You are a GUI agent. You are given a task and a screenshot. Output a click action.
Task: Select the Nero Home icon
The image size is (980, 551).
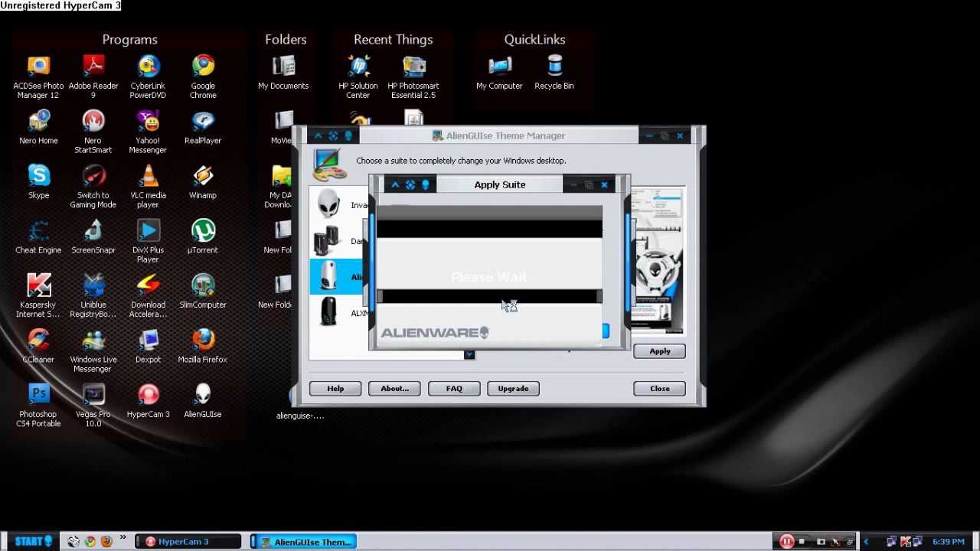(x=38, y=128)
